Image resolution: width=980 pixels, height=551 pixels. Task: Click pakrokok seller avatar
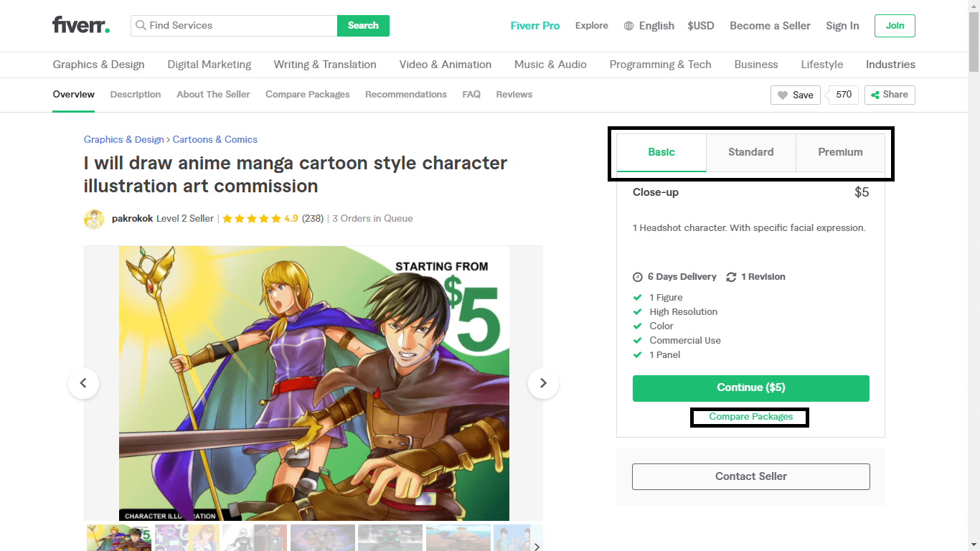pos(94,219)
